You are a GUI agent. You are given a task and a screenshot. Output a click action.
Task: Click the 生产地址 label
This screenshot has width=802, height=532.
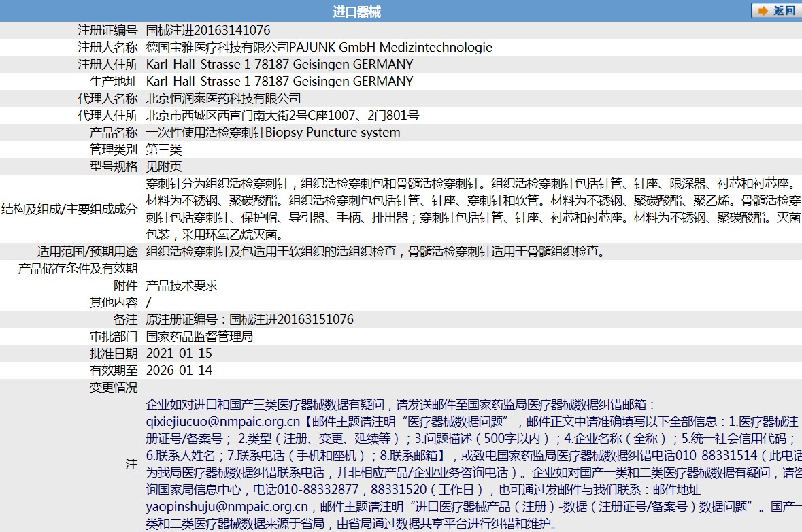[x=114, y=82]
